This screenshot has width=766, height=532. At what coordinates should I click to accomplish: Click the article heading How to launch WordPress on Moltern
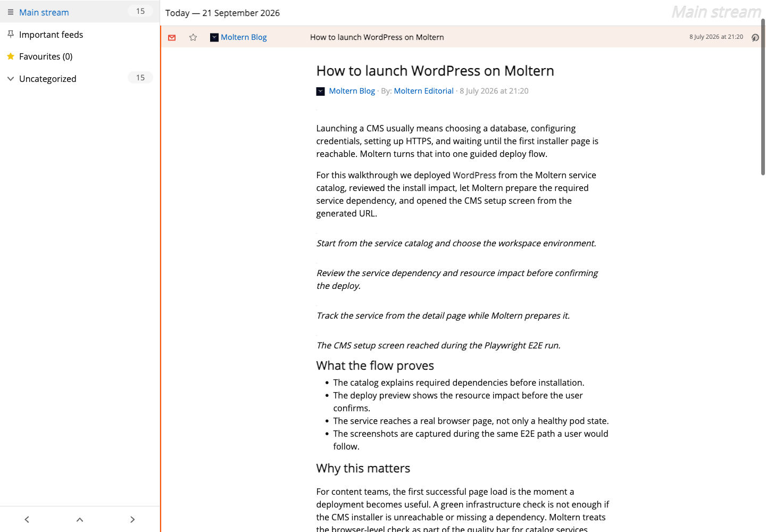(x=435, y=71)
